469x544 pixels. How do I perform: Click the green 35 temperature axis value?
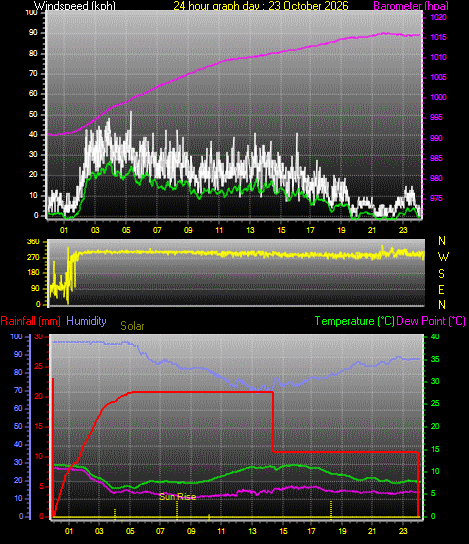point(435,359)
